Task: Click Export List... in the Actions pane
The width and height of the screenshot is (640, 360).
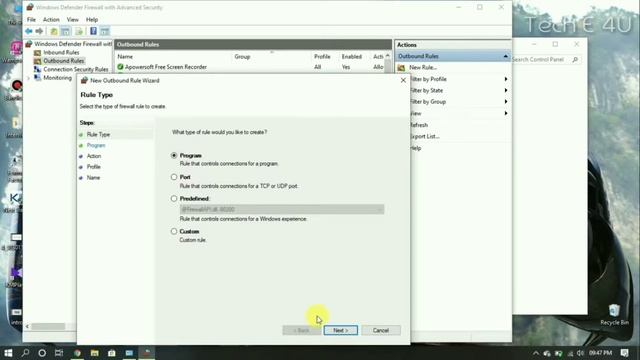Action: coord(424,136)
